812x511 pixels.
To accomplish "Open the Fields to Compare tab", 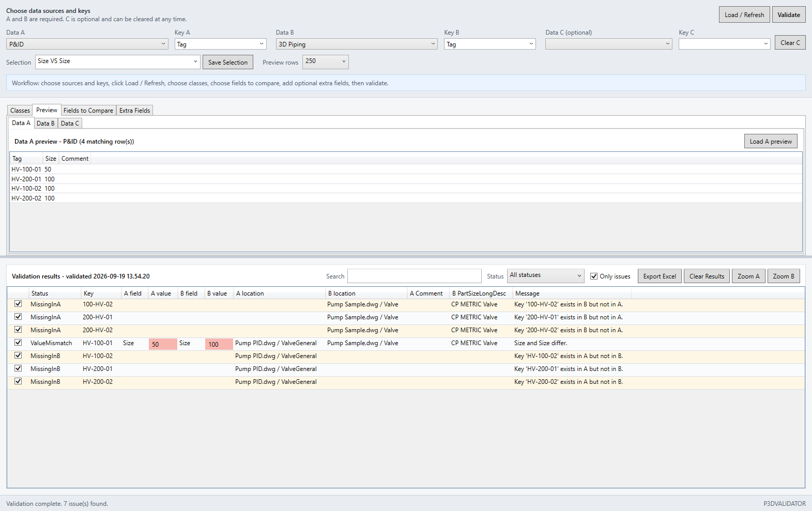I will (x=88, y=111).
